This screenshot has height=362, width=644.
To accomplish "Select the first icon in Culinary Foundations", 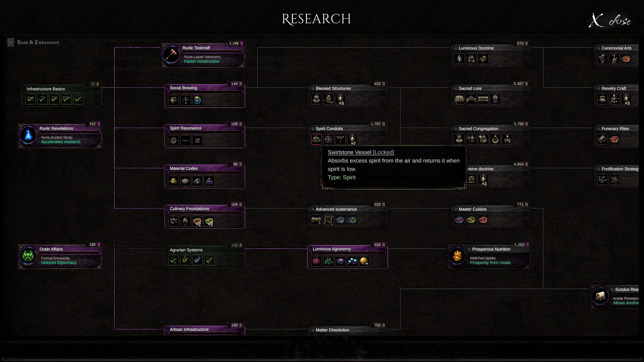I will (174, 221).
